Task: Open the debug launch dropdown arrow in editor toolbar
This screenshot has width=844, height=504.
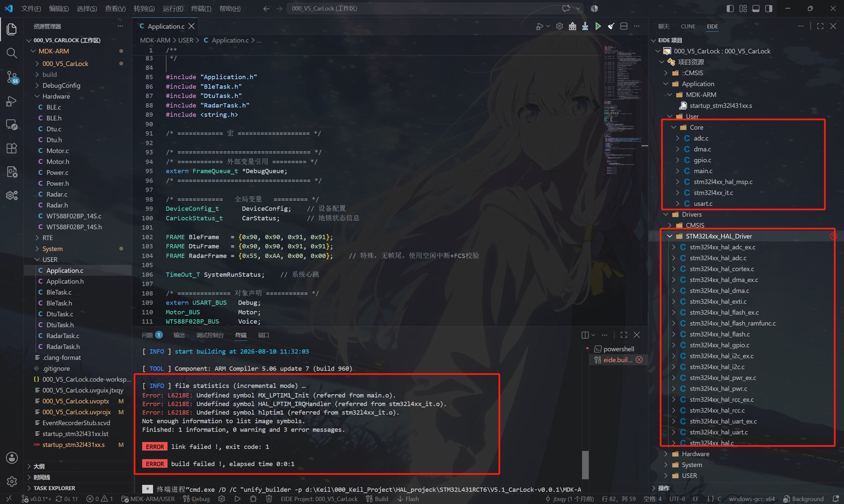Action: click(547, 26)
